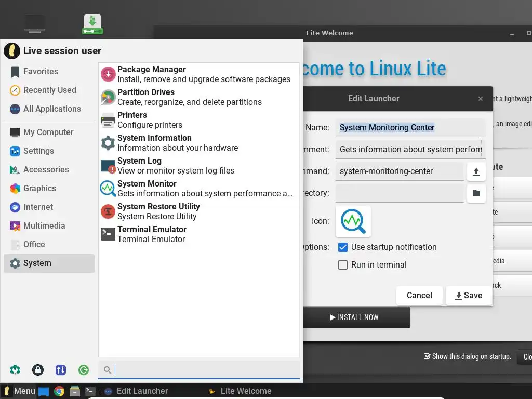Disable Use startup notification checkbox
Image resolution: width=532 pixels, height=399 pixels.
click(343, 247)
